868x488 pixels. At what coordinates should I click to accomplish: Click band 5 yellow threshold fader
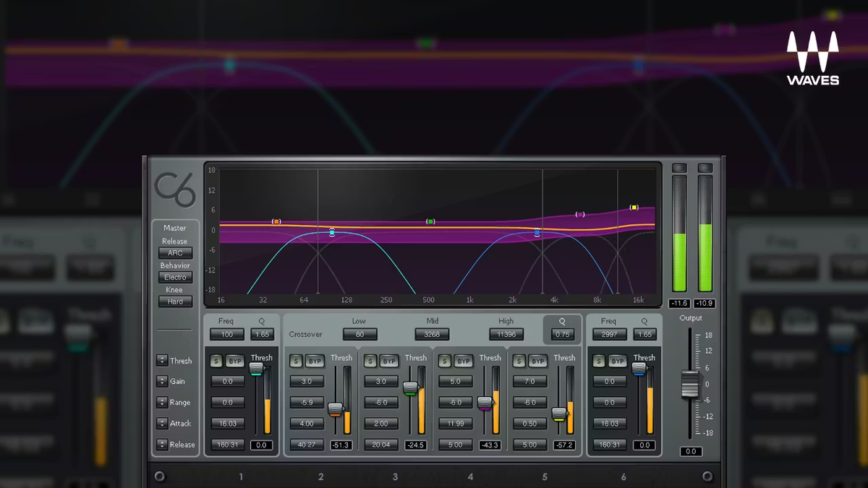(559, 414)
